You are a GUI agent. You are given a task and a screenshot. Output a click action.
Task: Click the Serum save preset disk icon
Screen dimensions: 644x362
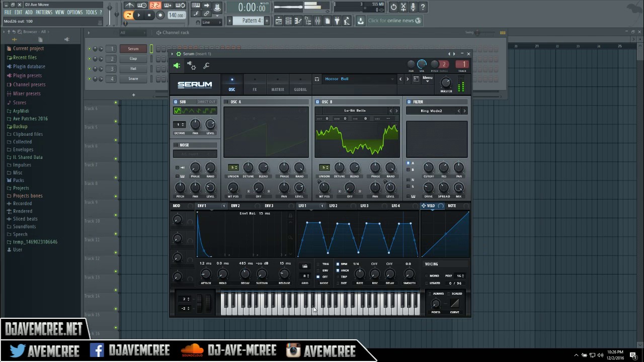point(316,79)
